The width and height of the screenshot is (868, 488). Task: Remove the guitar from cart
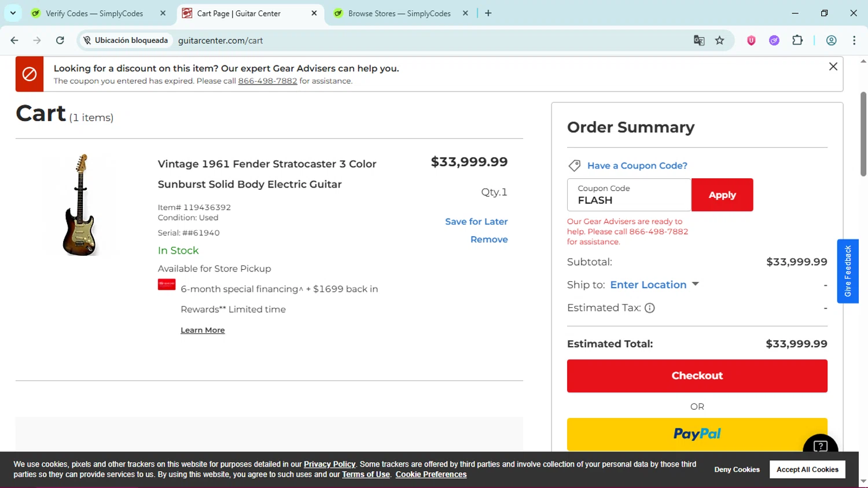489,239
